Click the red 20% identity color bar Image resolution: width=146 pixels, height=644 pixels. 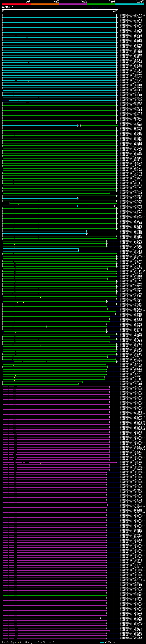[16, 4]
